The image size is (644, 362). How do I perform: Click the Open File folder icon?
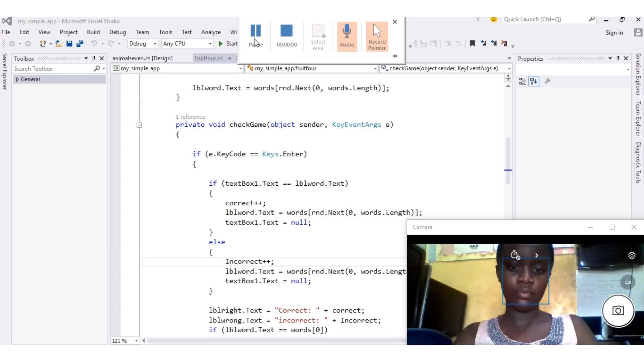click(x=59, y=44)
